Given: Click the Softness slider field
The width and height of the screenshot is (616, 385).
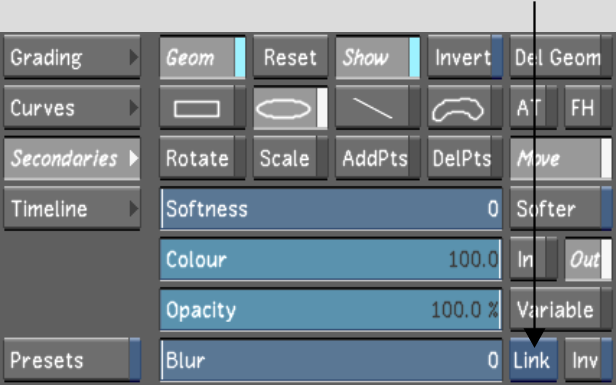Looking at the screenshot, I should pos(331,209).
